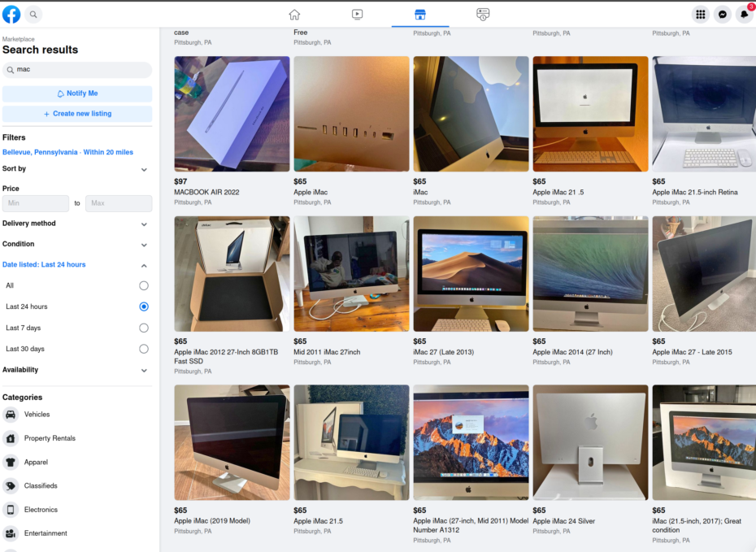Select the All date listed option

[144, 285]
